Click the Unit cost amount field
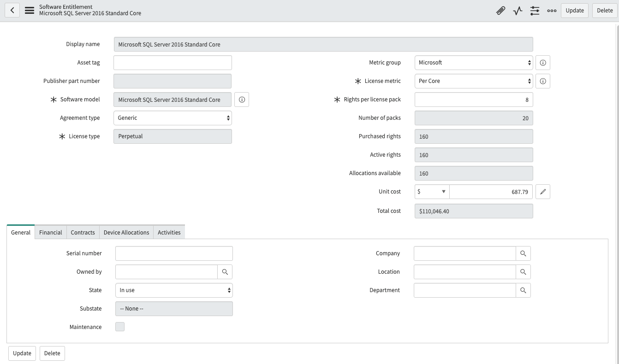Viewport: 619px width, 364px height. 491,192
